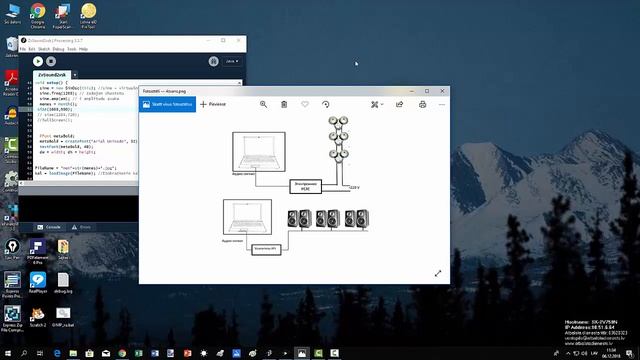Click the Pievienot add button in Photos
The height and width of the screenshot is (360, 640).
213,104
